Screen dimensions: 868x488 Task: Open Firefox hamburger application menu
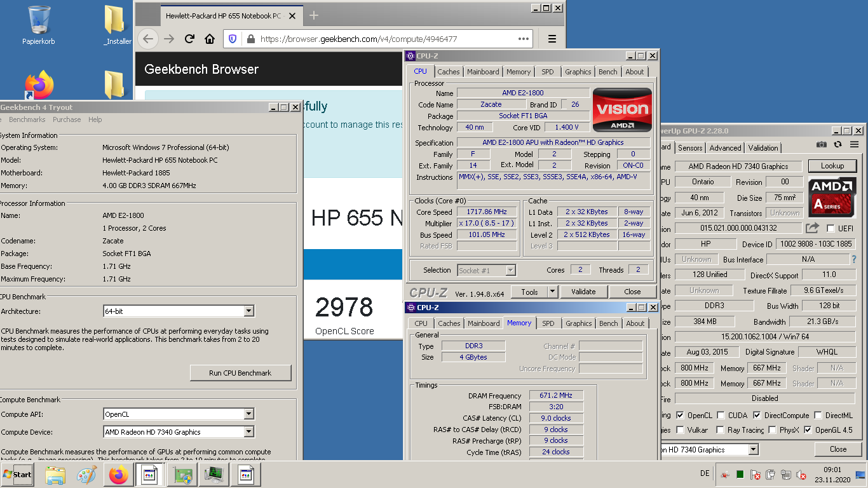pyautogui.click(x=552, y=39)
